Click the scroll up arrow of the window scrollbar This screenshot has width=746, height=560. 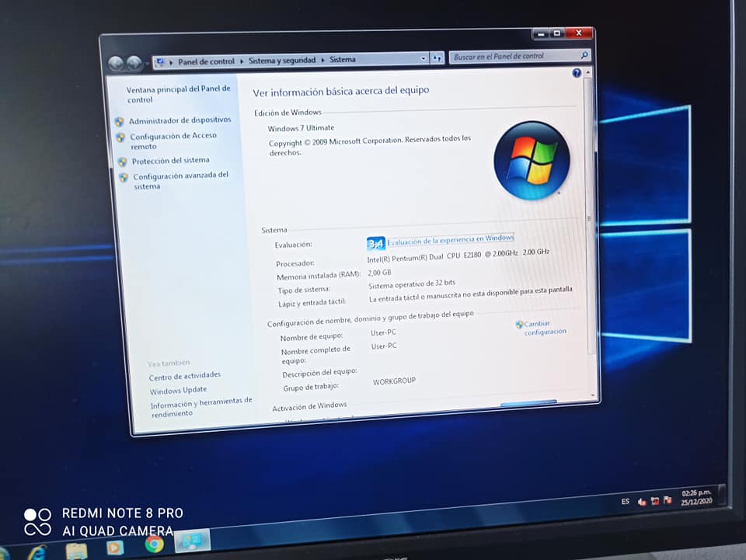[x=588, y=72]
